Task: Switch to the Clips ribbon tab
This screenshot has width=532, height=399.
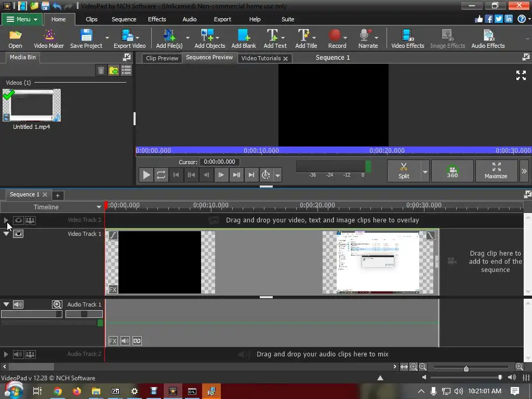Action: (x=91, y=19)
